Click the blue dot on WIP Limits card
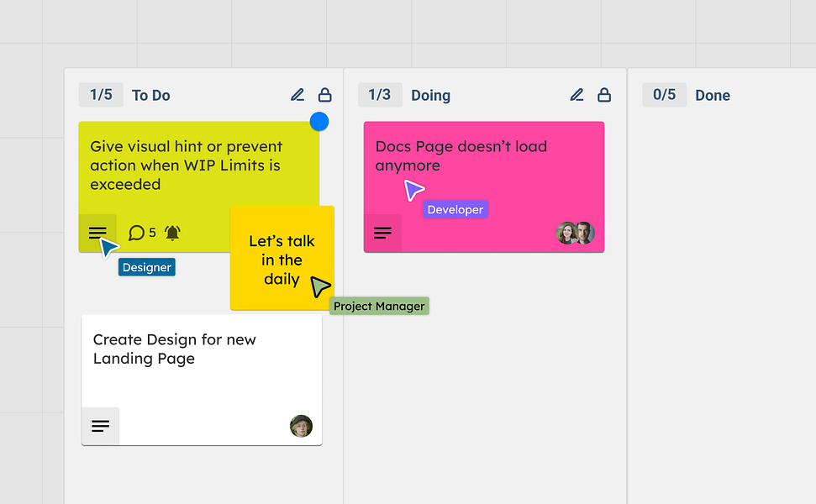This screenshot has height=504, width=816. [x=319, y=122]
